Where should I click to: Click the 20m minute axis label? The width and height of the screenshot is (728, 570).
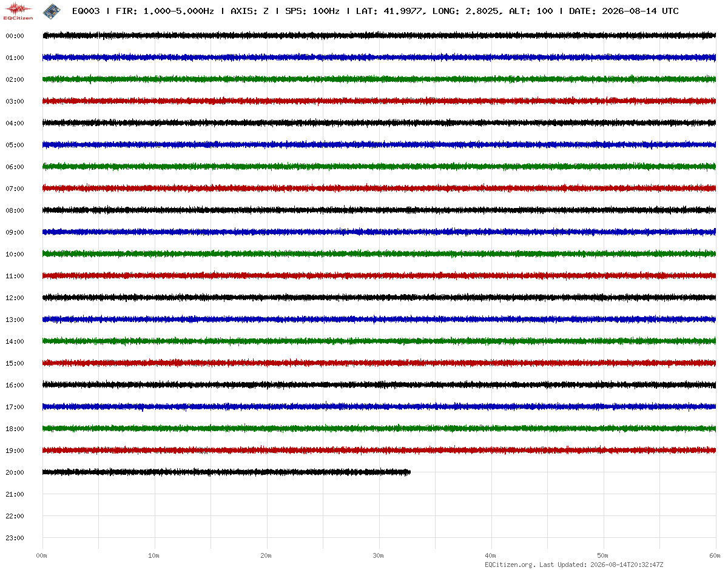tap(266, 555)
